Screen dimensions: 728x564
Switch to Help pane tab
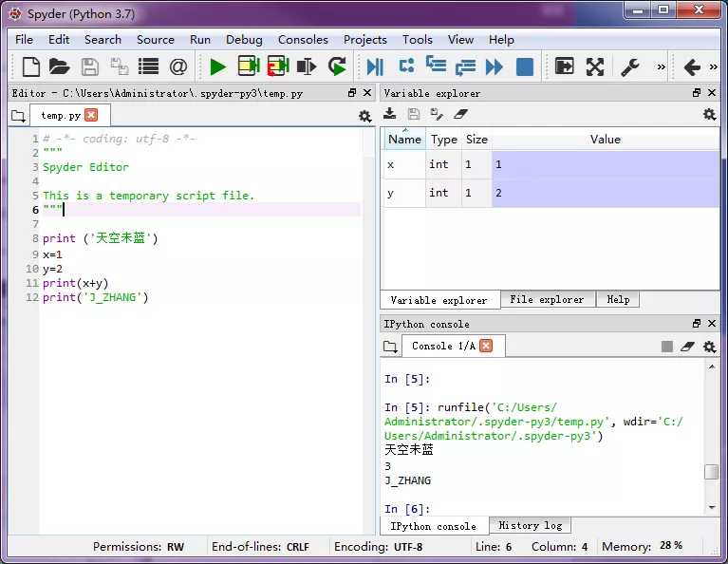pos(618,300)
